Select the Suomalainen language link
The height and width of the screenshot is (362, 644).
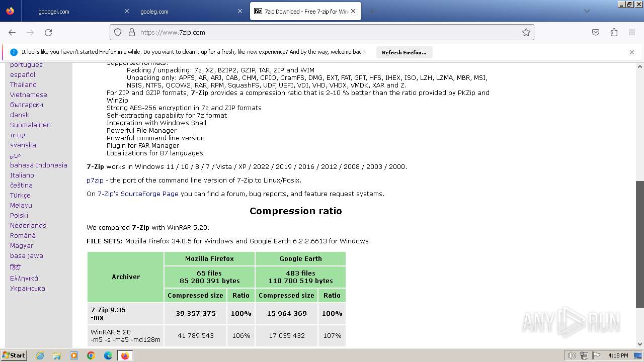click(30, 125)
